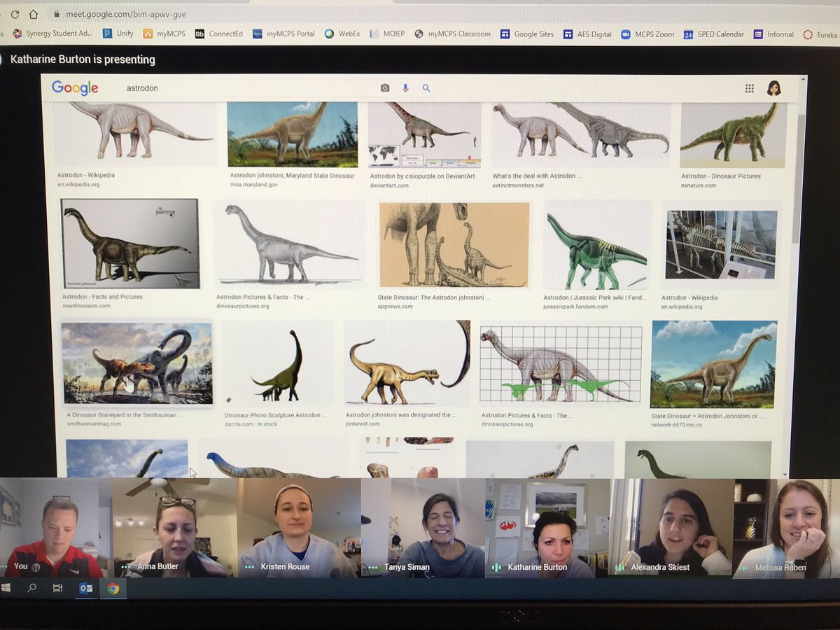Viewport: 840px width, 630px height.
Task: Open Windows taskbar search
Action: coord(31,588)
